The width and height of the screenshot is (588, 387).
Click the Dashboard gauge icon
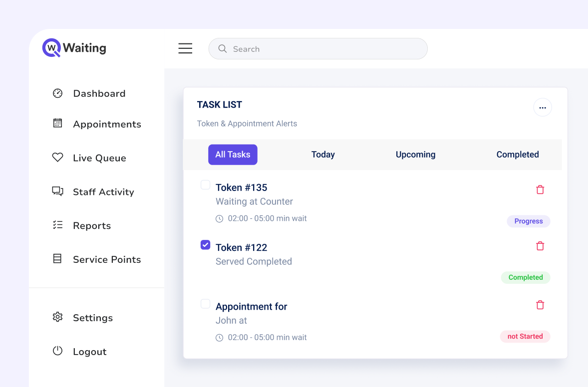pos(58,93)
